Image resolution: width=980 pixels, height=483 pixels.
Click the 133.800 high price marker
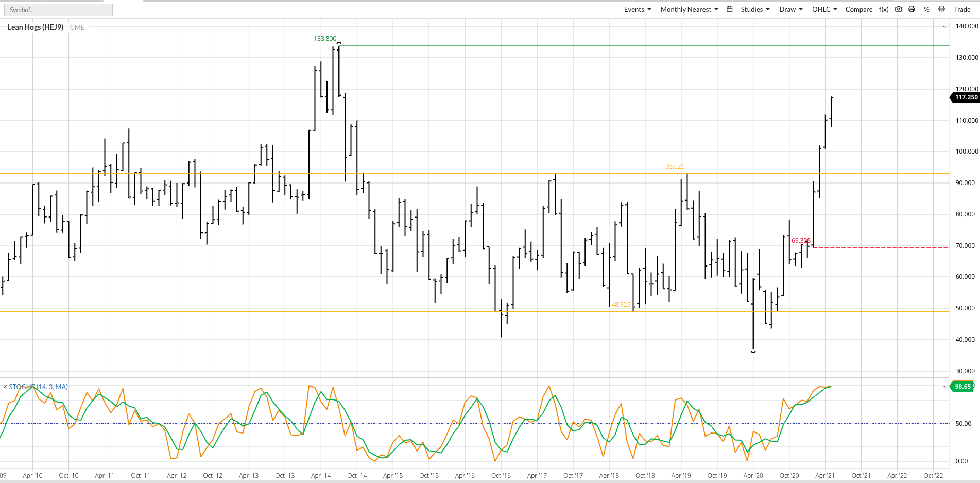pyautogui.click(x=325, y=39)
